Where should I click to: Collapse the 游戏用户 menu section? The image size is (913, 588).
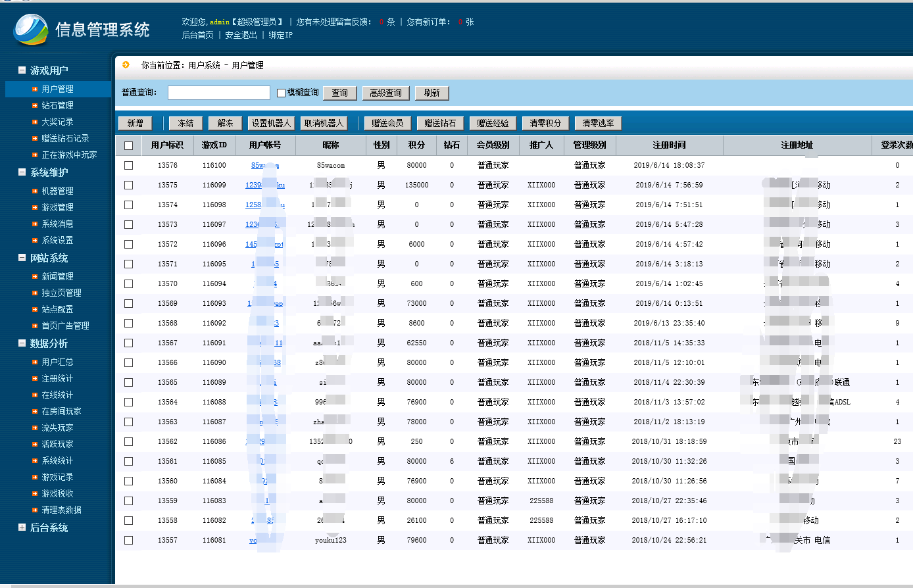[22, 70]
